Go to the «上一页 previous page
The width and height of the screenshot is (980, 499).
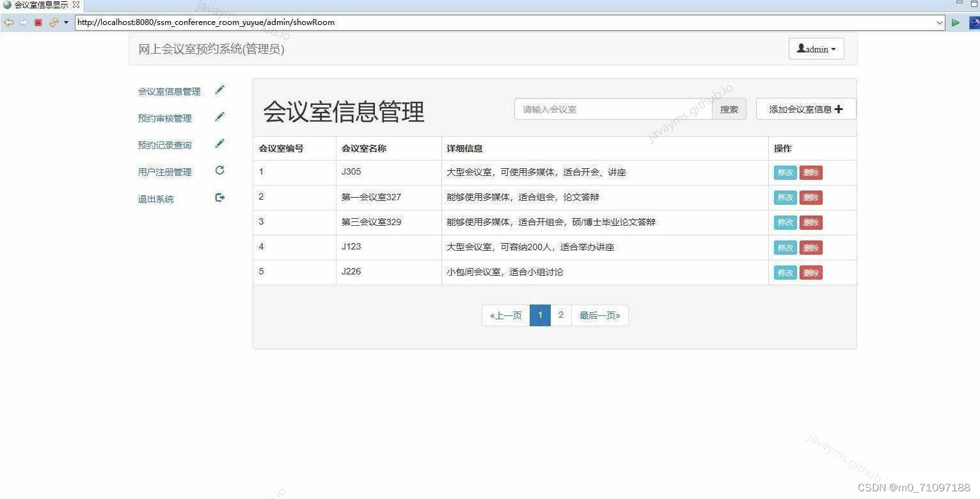(x=506, y=315)
